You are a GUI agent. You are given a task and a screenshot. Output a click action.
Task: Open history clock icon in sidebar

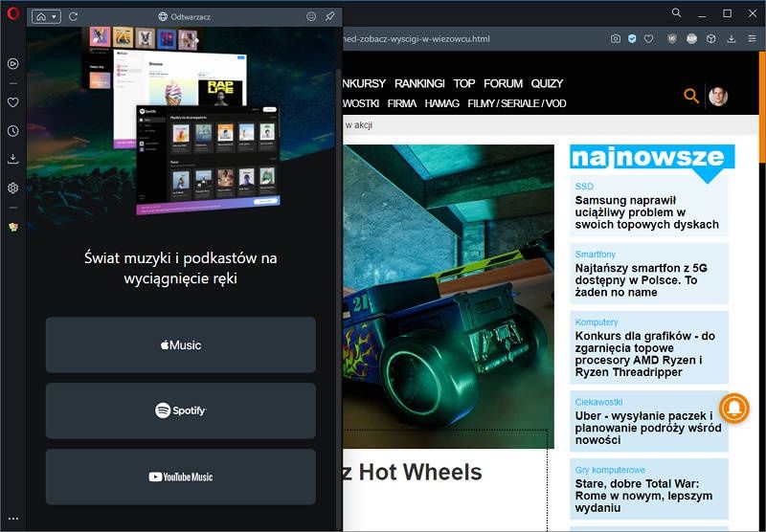tap(13, 131)
